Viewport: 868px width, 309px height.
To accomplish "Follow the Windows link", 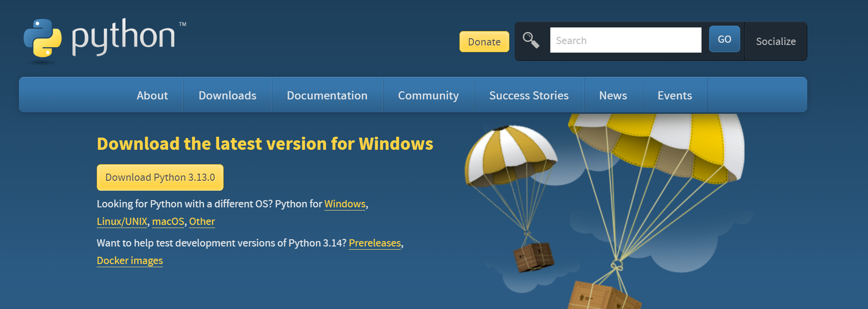I will [345, 204].
